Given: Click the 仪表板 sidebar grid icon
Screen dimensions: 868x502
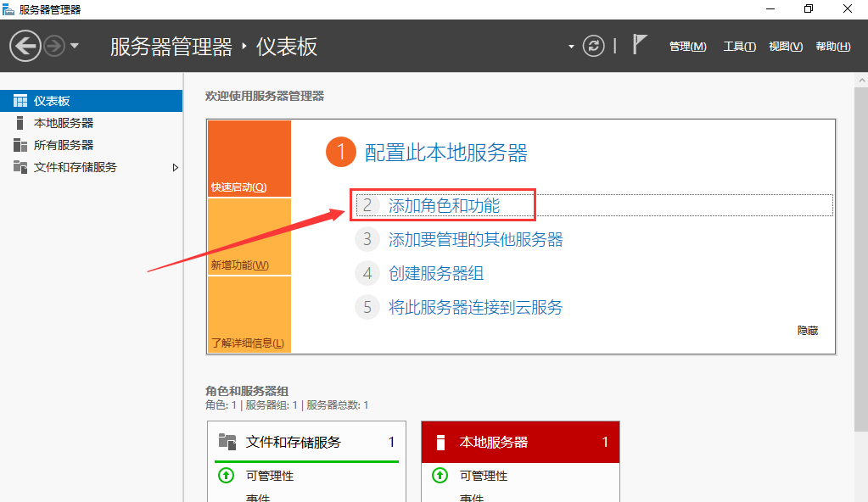Looking at the screenshot, I should tap(20, 101).
